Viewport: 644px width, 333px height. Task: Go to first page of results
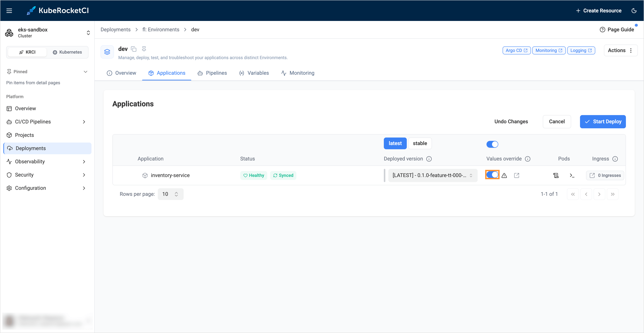pyautogui.click(x=573, y=194)
